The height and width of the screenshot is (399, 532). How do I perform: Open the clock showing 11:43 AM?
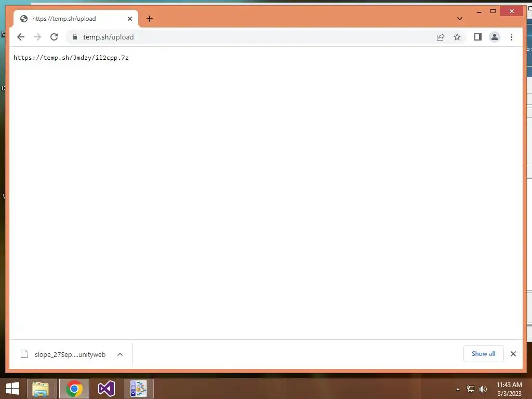point(509,389)
